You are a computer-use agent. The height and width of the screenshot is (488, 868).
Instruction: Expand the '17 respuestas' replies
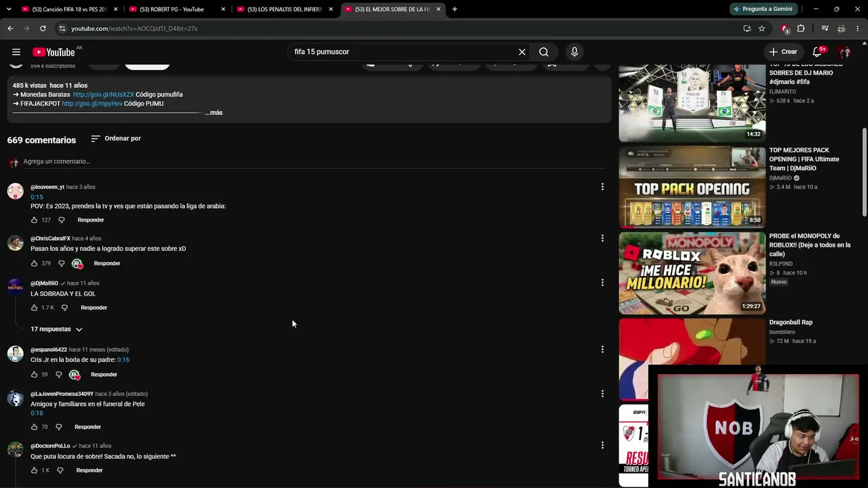coord(56,329)
